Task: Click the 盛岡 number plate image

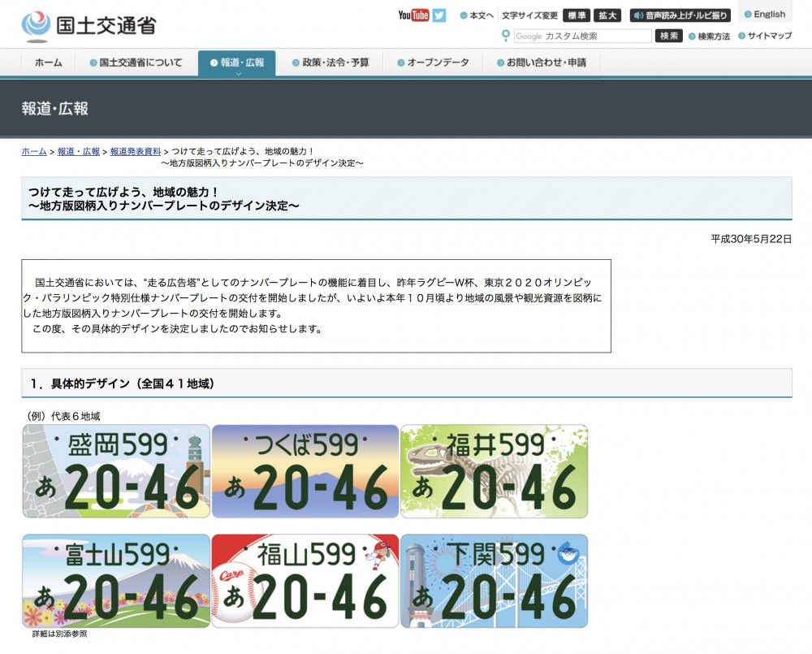Action: 116,471
